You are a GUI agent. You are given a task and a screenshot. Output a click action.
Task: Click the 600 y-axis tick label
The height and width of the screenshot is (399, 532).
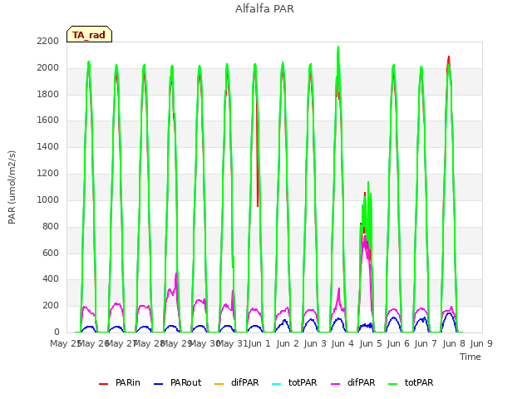[x=51, y=253]
